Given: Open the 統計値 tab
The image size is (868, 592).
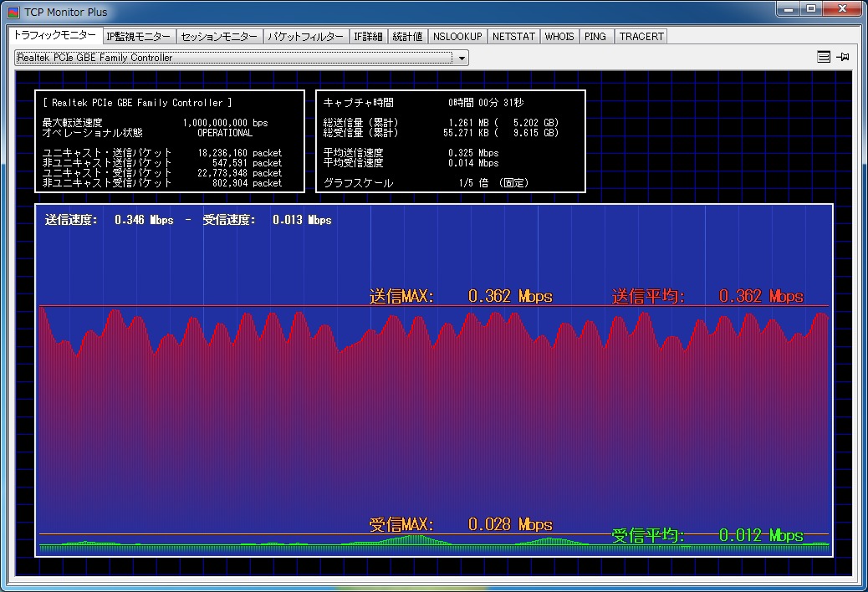Looking at the screenshot, I should point(408,37).
